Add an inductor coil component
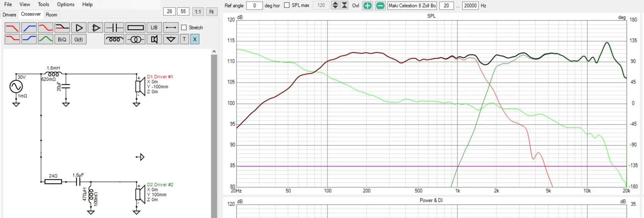The width and height of the screenshot is (644, 218). click(114, 39)
